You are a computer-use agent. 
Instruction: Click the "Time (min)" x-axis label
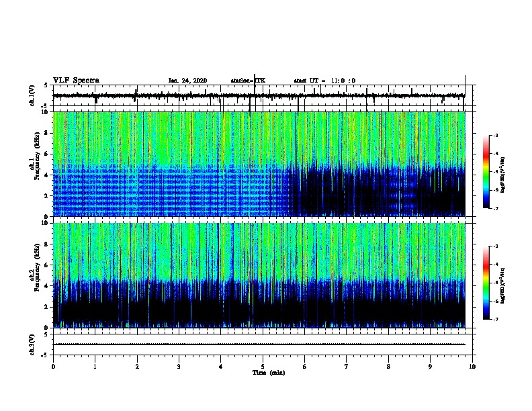269,373
